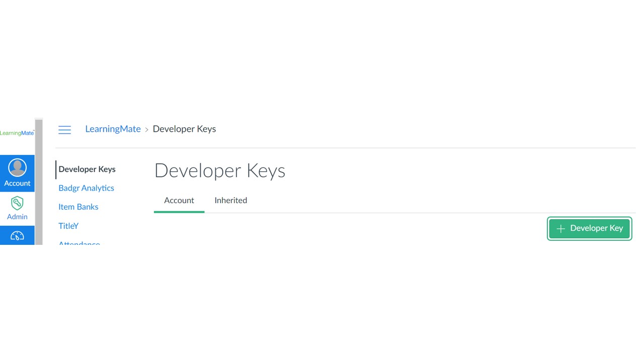Open Item Banks in the sidebar
Screen dimensions: 644x362
[78, 207]
